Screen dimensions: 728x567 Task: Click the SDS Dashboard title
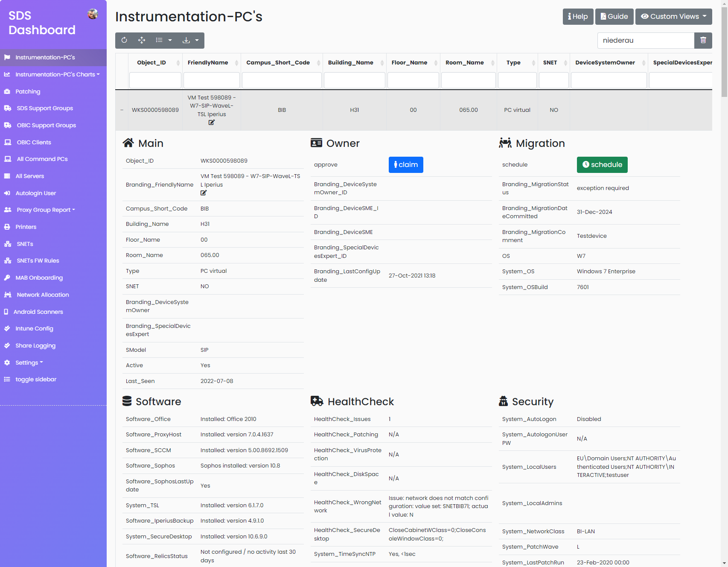42,23
